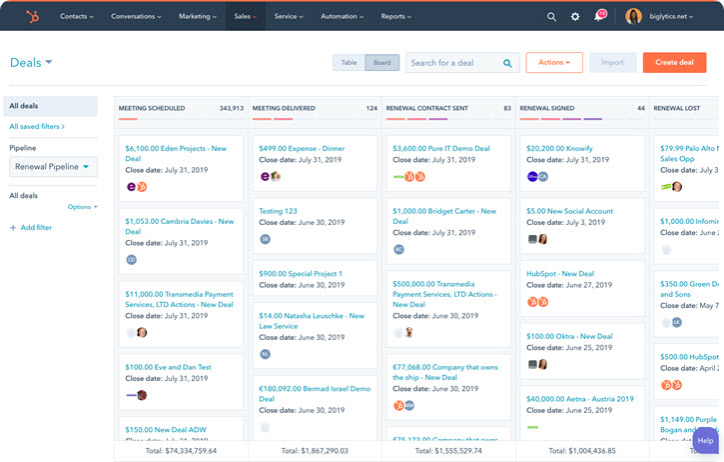Screen dimensions: 724x462
Task: Open $150.00 New Deal ADW
Action: (x=166, y=430)
